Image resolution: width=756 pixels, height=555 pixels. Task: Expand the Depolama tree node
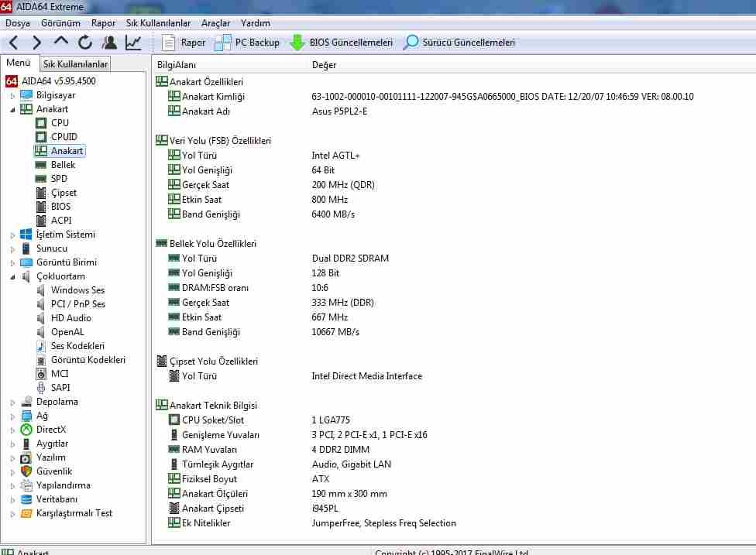(x=12, y=402)
